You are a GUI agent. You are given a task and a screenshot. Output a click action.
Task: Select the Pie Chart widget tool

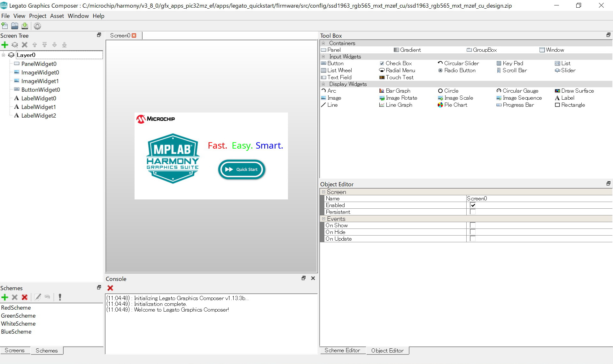pyautogui.click(x=452, y=105)
